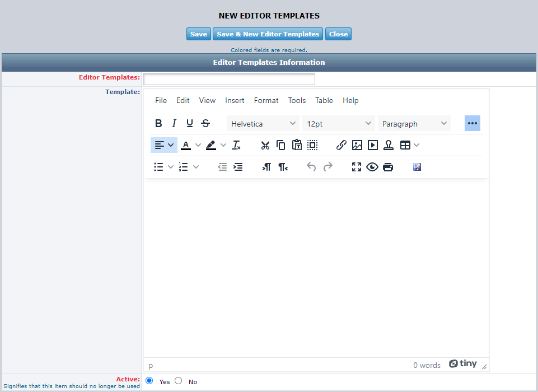Insert an image into the template

click(x=357, y=145)
